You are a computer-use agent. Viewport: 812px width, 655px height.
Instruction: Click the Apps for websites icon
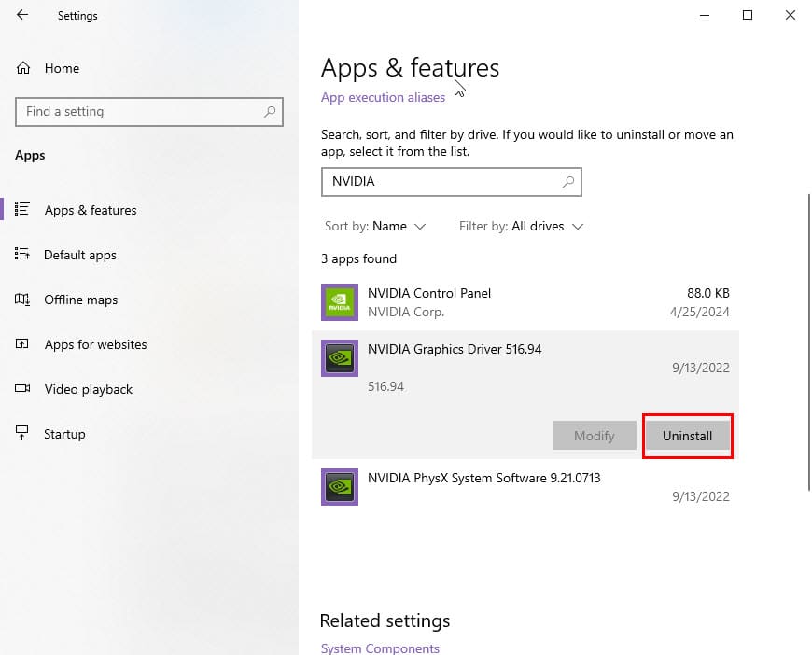tap(21, 343)
